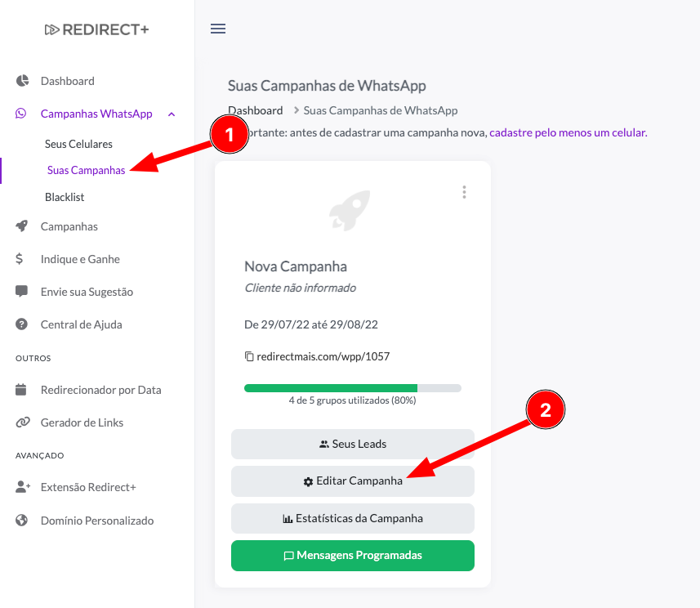This screenshot has height=608, width=700.
Task: Click the Extensão Redirect+ user icon
Action: 23,488
